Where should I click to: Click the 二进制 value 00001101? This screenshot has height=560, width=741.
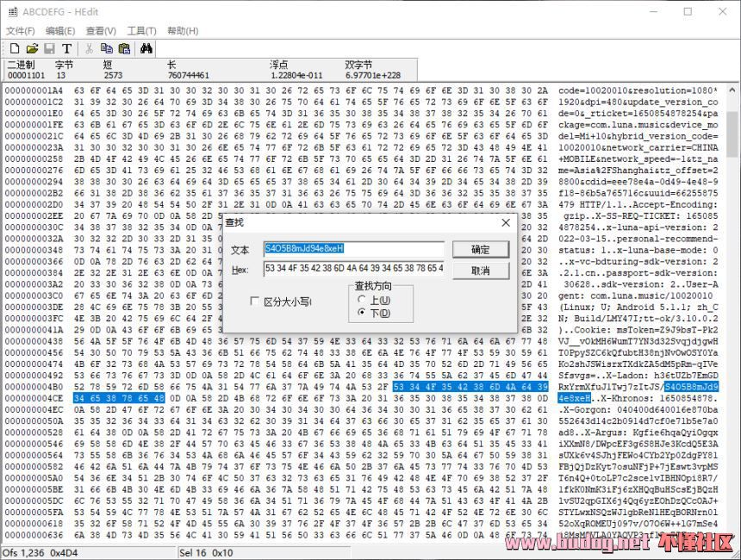(26, 76)
